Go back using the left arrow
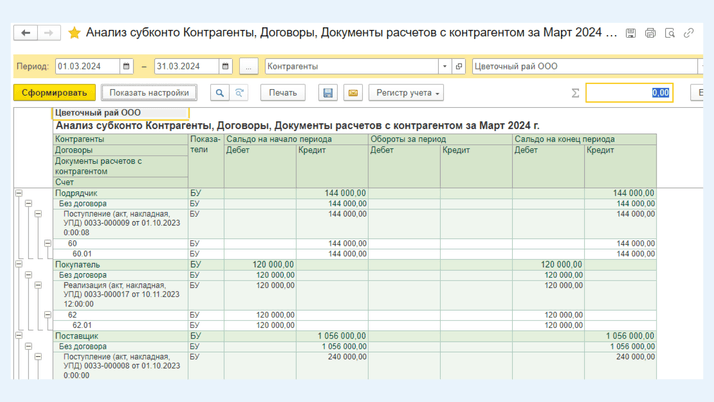 (26, 33)
